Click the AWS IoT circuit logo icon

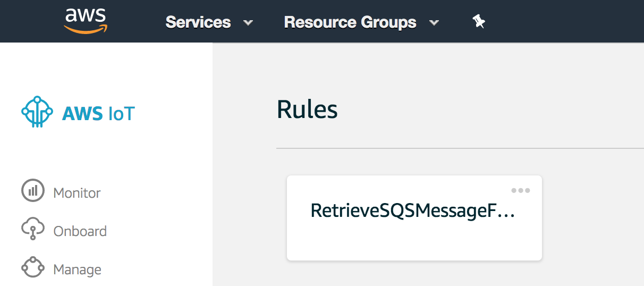(x=37, y=112)
